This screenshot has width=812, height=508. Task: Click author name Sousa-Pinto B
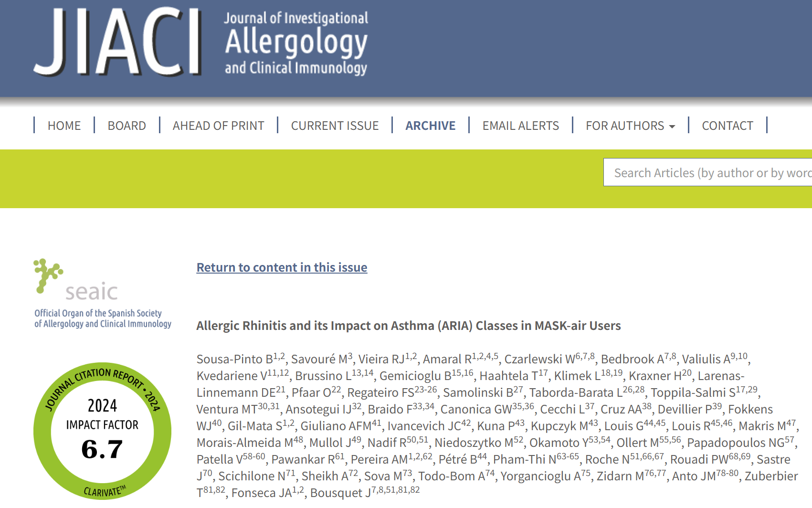(234, 359)
